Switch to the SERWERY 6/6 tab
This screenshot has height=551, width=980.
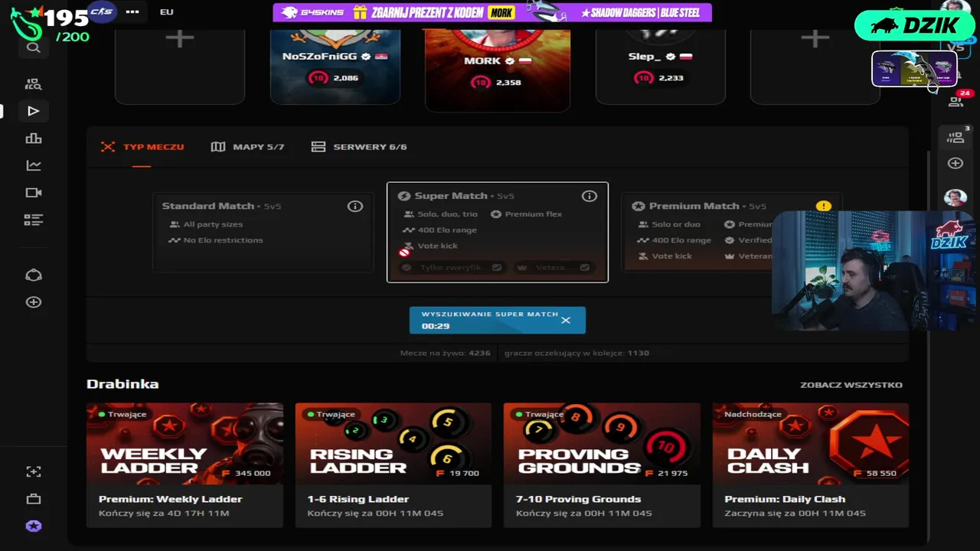tap(359, 147)
